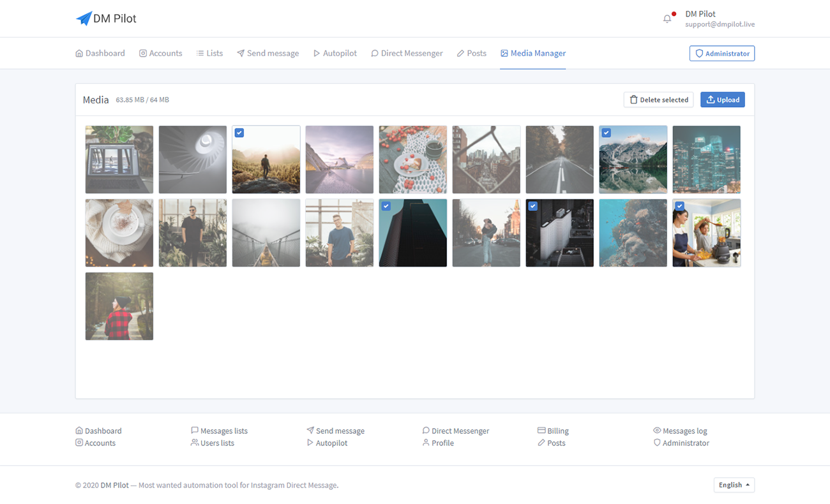
Task: Select the spiral staircase thumbnail
Action: tap(193, 159)
